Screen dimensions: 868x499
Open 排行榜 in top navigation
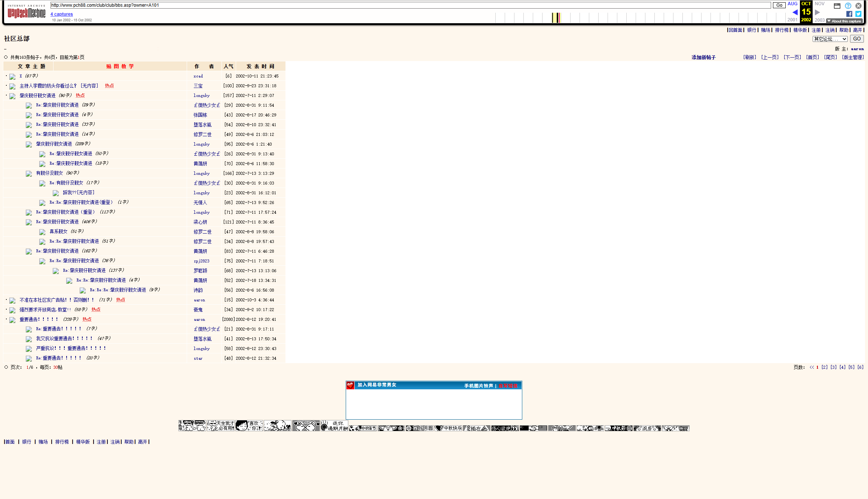click(x=782, y=30)
